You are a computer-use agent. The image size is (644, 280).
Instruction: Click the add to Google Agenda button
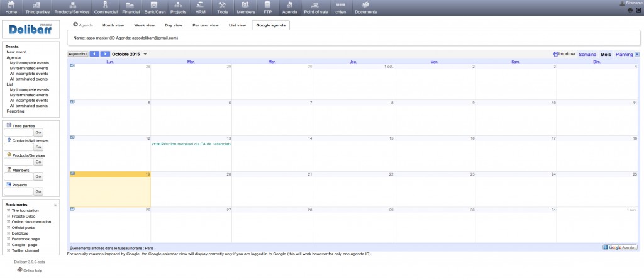[619, 247]
